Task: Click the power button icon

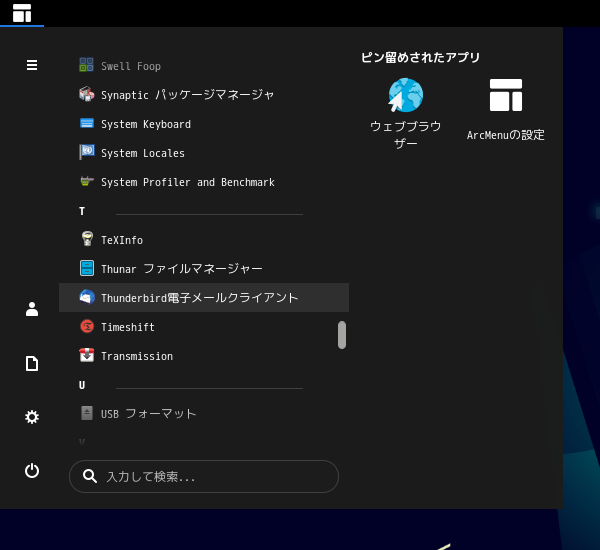Action: [x=32, y=470]
